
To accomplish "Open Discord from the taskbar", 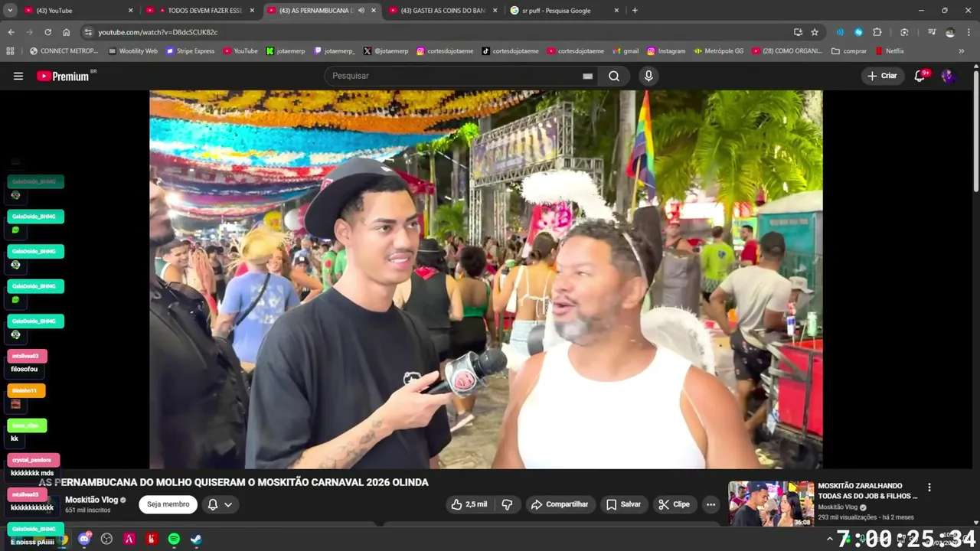I will pos(84,539).
